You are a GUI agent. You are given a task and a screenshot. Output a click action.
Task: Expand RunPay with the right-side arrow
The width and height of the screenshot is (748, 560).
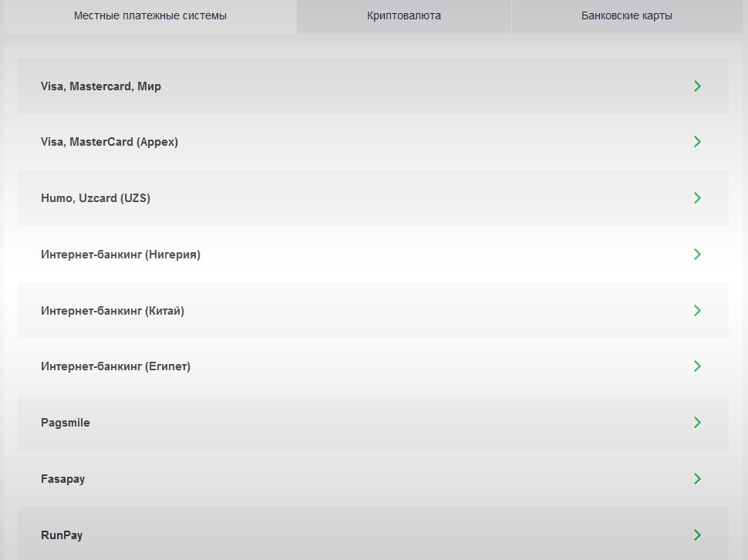tap(697, 535)
